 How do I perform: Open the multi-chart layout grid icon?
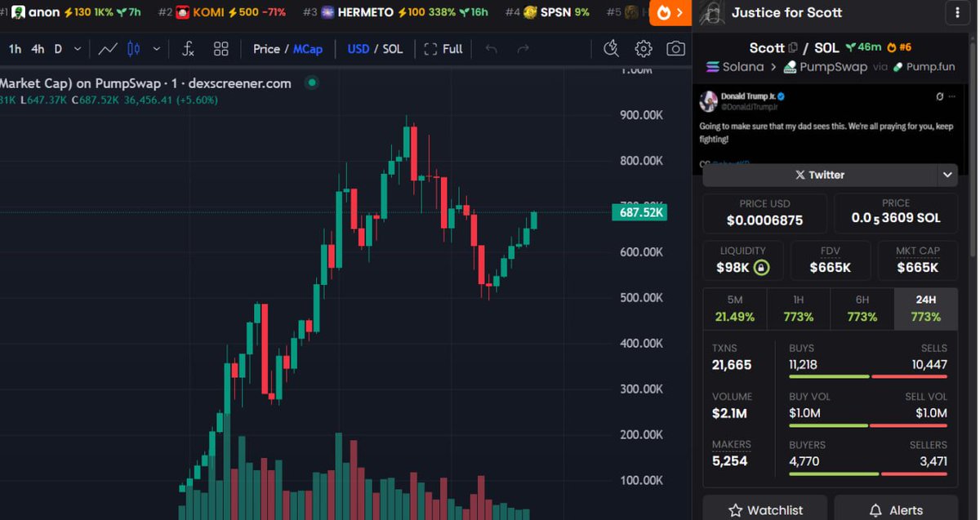[221, 49]
